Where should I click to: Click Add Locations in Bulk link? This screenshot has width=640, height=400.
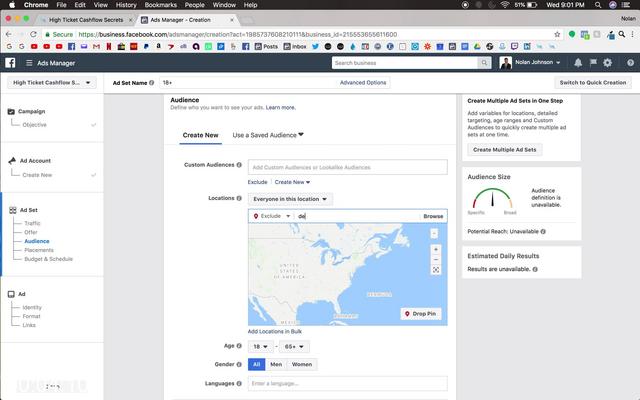275,331
